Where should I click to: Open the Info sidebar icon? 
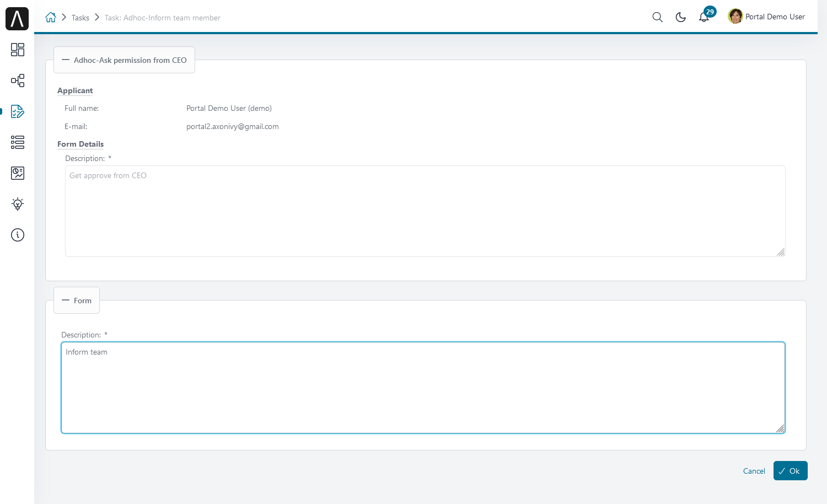(18, 235)
